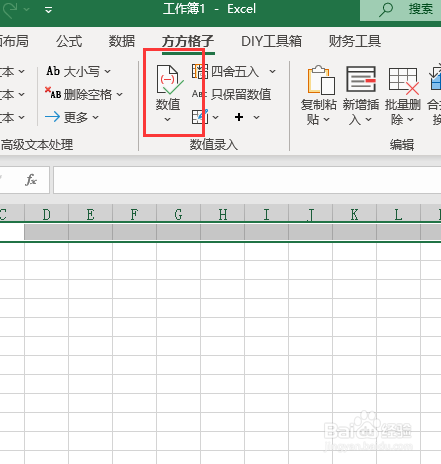Select column D header
The width and height of the screenshot is (441, 464).
[46, 214]
